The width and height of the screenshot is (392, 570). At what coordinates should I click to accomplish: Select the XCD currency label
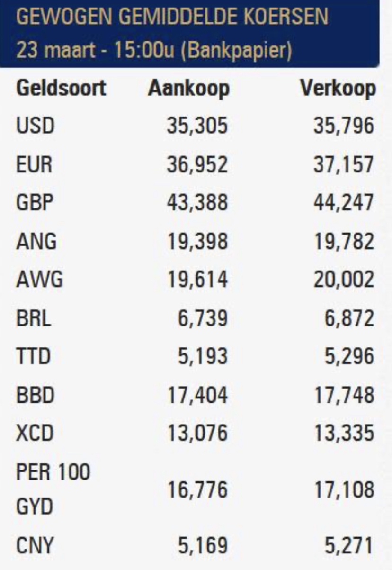(36, 434)
